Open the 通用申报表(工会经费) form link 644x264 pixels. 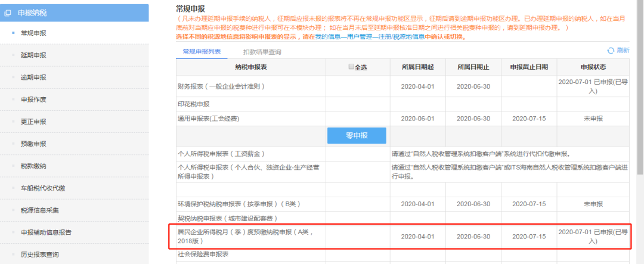coord(208,119)
